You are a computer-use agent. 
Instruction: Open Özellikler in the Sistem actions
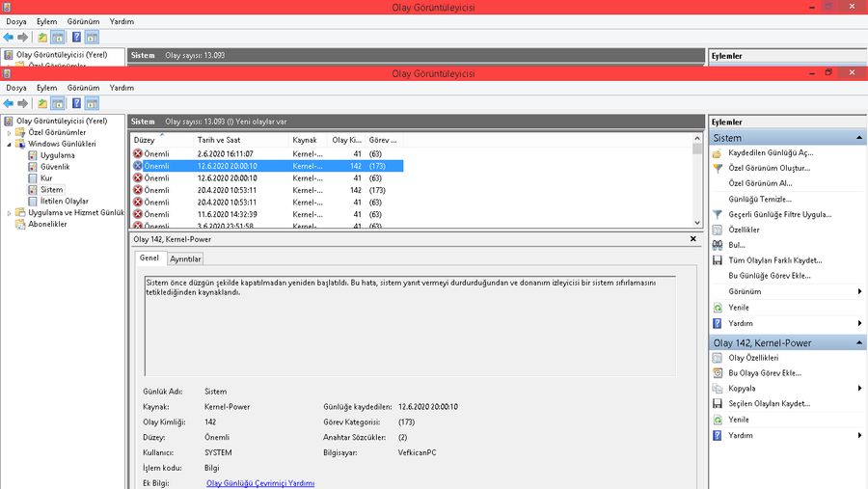[x=744, y=230]
